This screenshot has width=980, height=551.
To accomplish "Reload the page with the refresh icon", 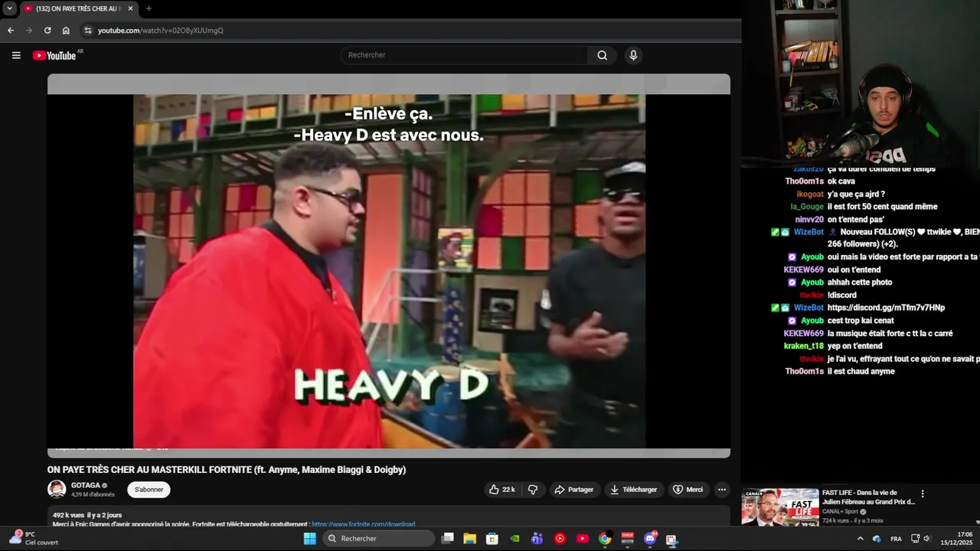I will coord(47,31).
